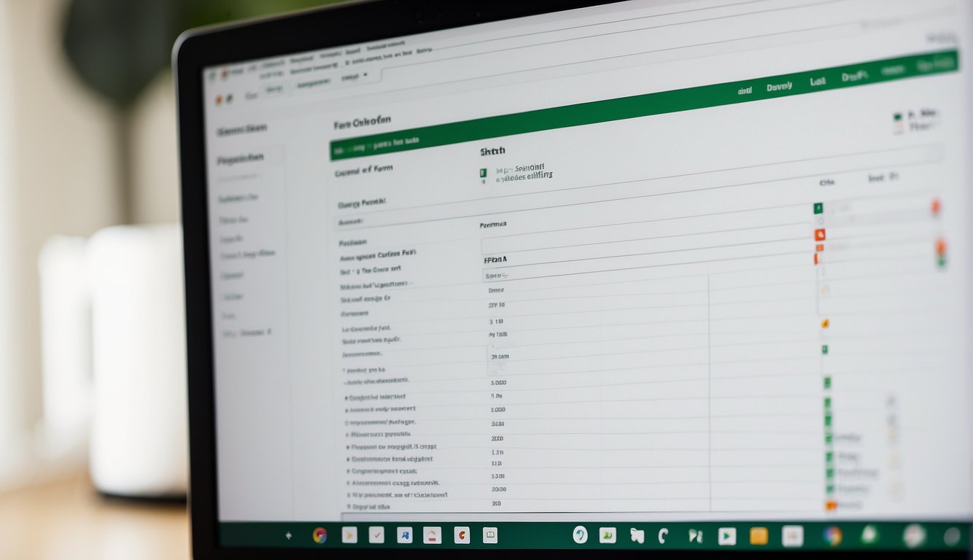Click the orange color square in right column

[819, 235]
